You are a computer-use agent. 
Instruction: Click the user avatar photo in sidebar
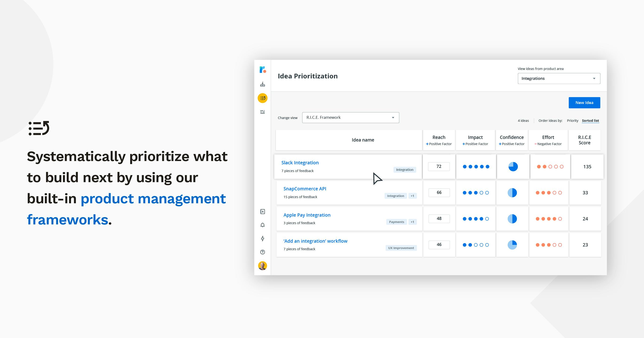coord(262,265)
